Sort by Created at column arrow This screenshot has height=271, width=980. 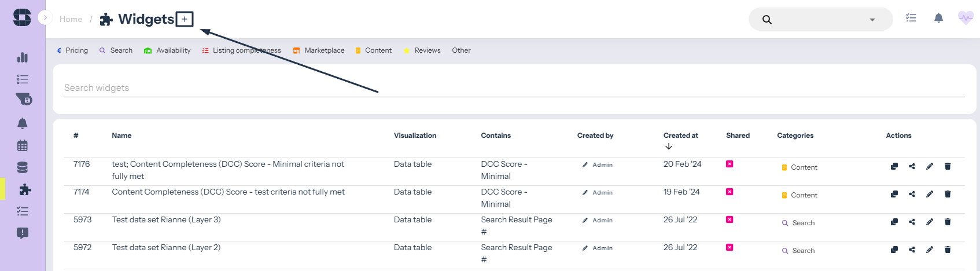[x=669, y=147]
